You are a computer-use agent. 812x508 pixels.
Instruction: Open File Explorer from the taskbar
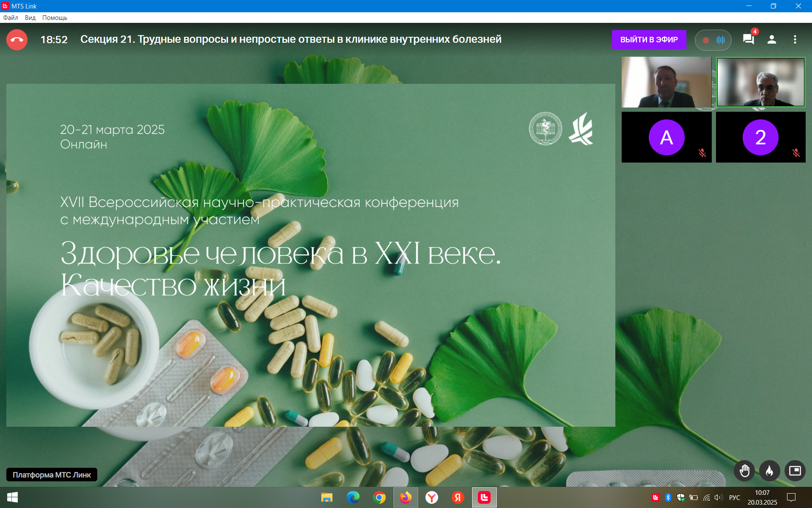pos(326,497)
